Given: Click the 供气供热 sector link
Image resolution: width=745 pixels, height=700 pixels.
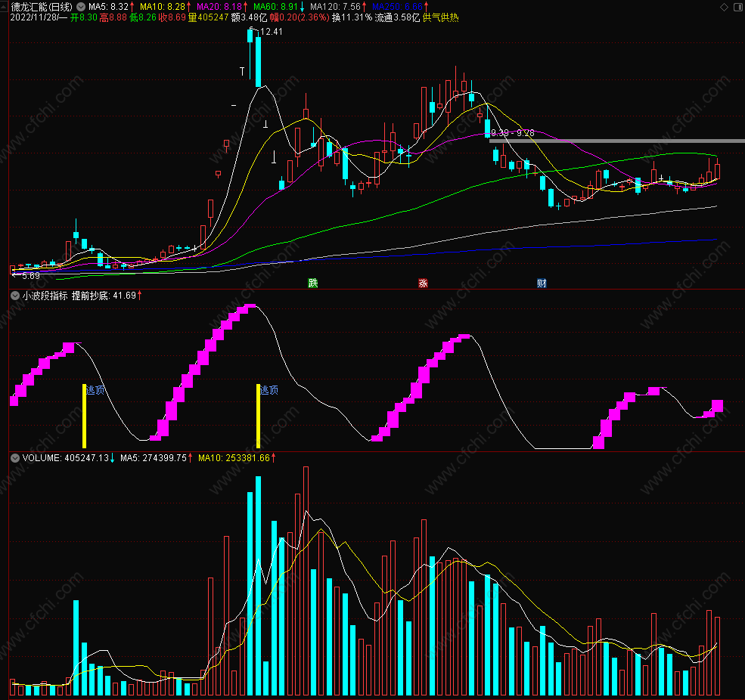Looking at the screenshot, I should tap(440, 17).
